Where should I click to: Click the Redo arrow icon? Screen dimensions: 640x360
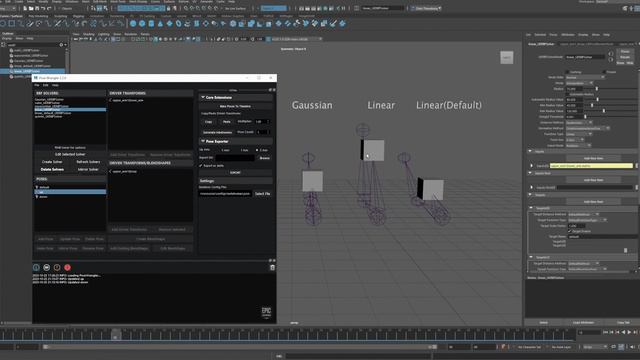(x=49, y=8)
